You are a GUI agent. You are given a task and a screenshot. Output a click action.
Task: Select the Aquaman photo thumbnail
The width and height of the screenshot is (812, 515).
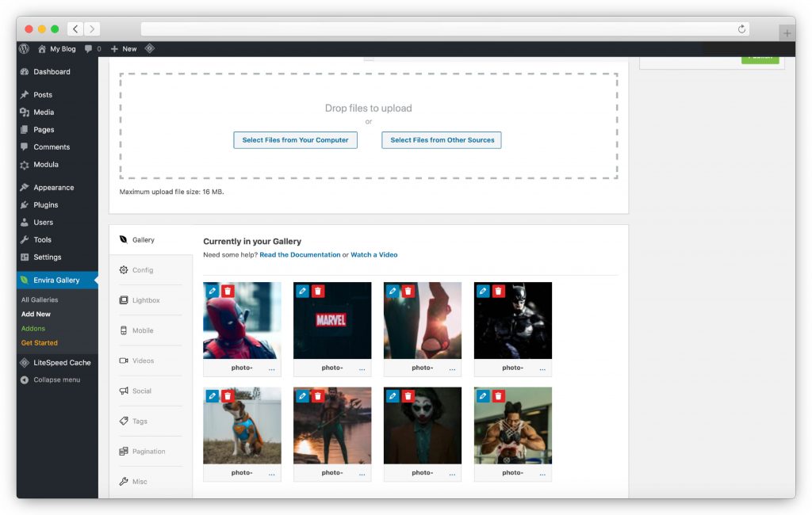pyautogui.click(x=332, y=428)
